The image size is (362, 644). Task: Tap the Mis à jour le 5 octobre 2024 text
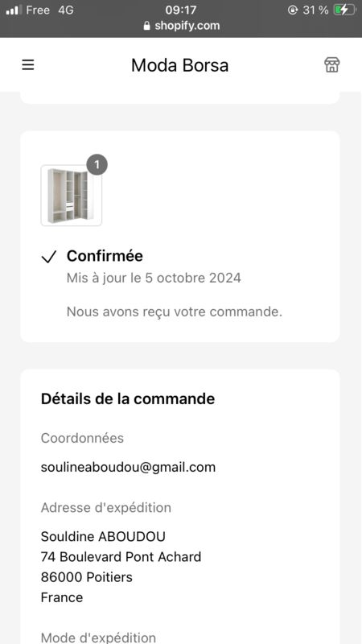click(154, 278)
